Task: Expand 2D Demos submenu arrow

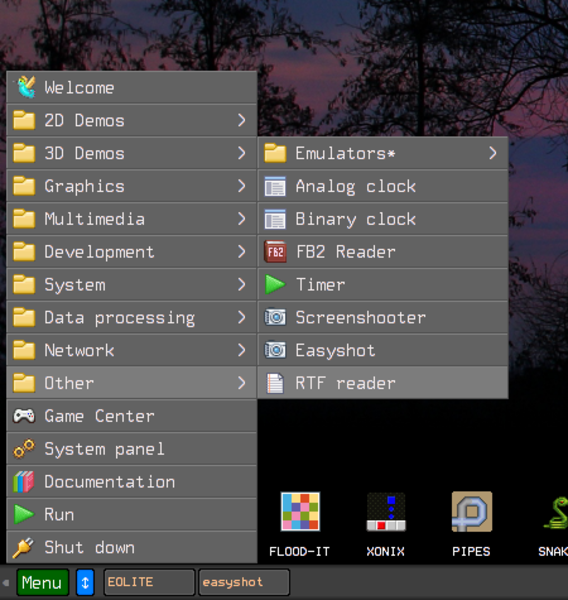Action: [242, 120]
